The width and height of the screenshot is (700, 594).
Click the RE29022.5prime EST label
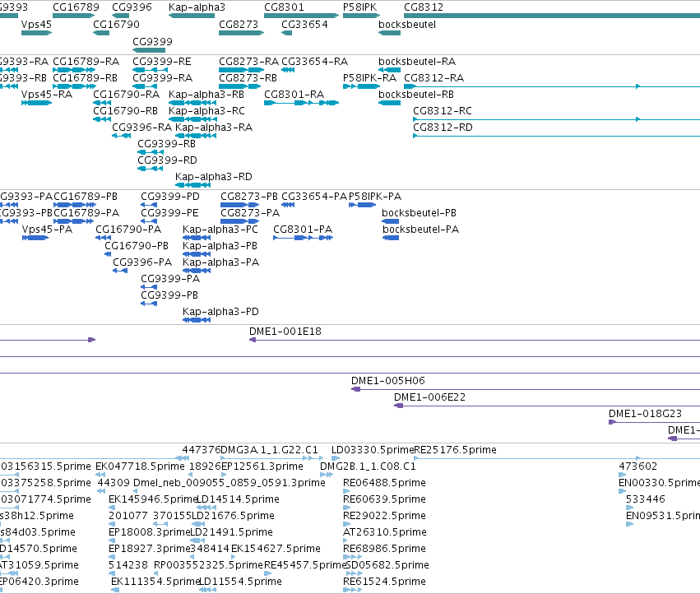pos(384,516)
